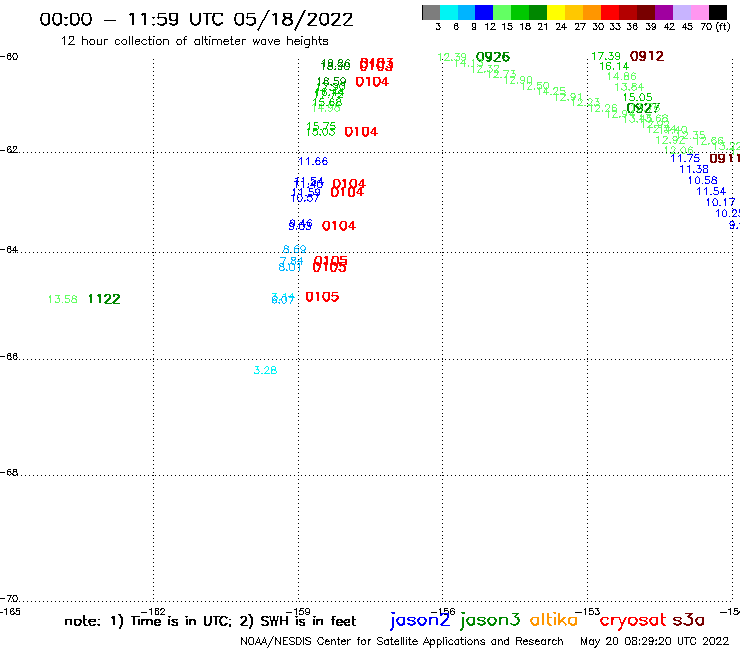Select the "s3a" satellite legend label
The width and height of the screenshot is (740, 650).
click(x=689, y=620)
